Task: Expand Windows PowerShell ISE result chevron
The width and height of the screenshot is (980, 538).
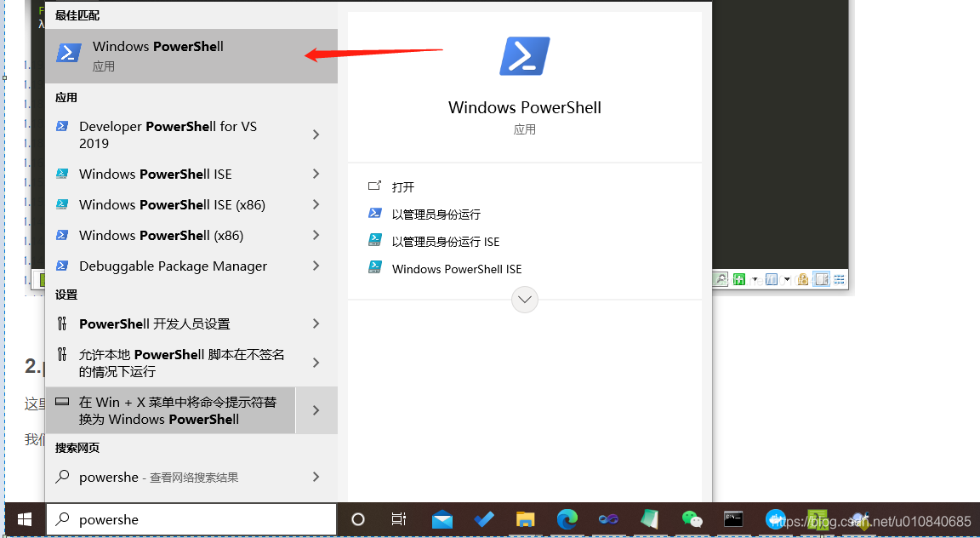Action: 316,174
